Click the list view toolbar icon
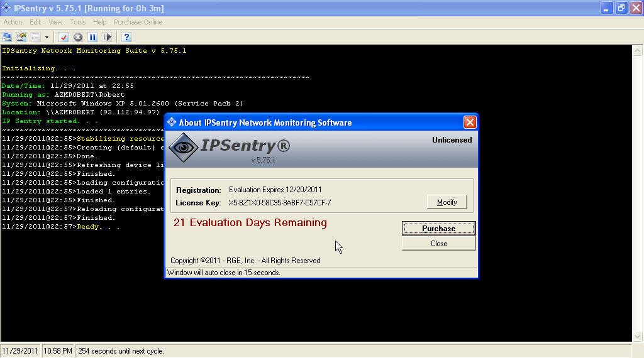This screenshot has width=644, height=358. 36,37
